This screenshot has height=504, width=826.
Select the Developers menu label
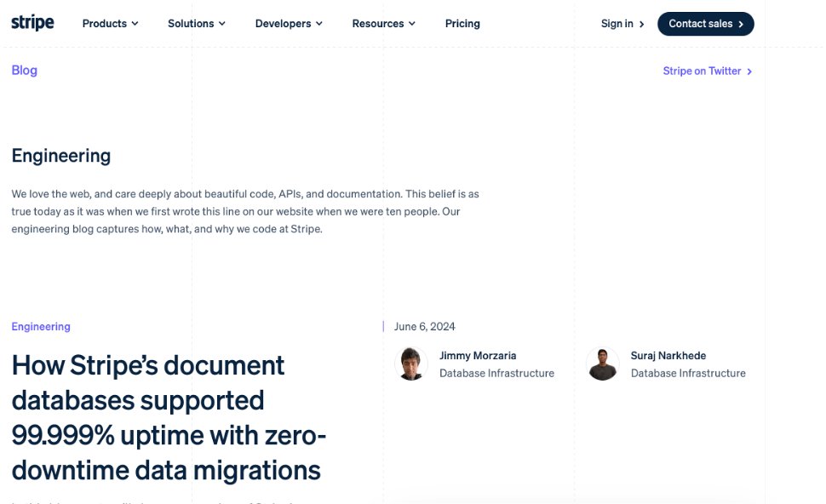tap(283, 24)
